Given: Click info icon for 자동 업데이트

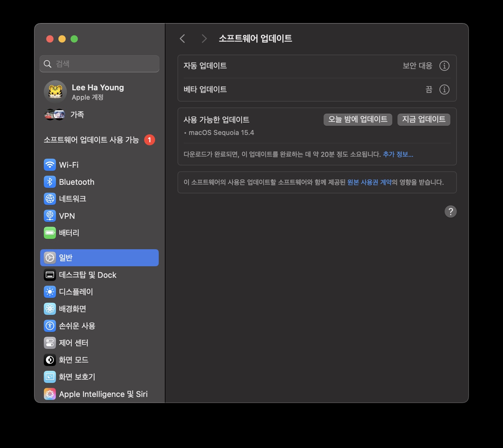Looking at the screenshot, I should pyautogui.click(x=444, y=66).
